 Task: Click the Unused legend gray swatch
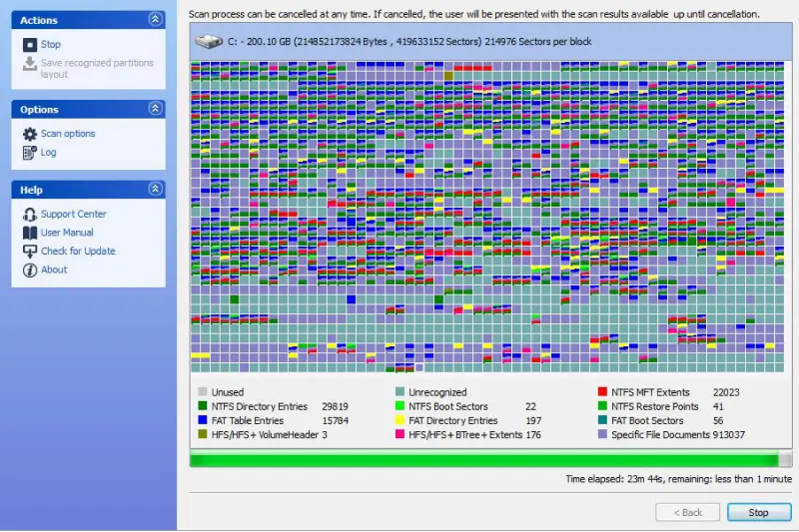click(x=203, y=391)
